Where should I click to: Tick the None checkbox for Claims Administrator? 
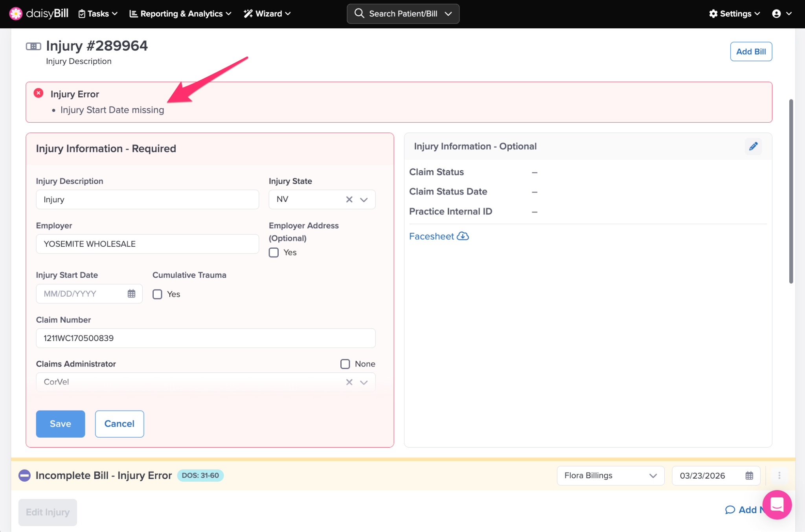[x=345, y=364]
